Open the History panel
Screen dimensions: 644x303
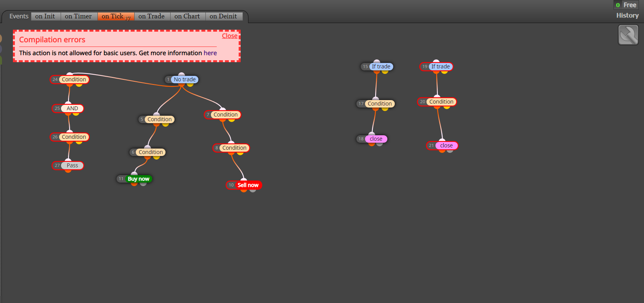coord(627,16)
